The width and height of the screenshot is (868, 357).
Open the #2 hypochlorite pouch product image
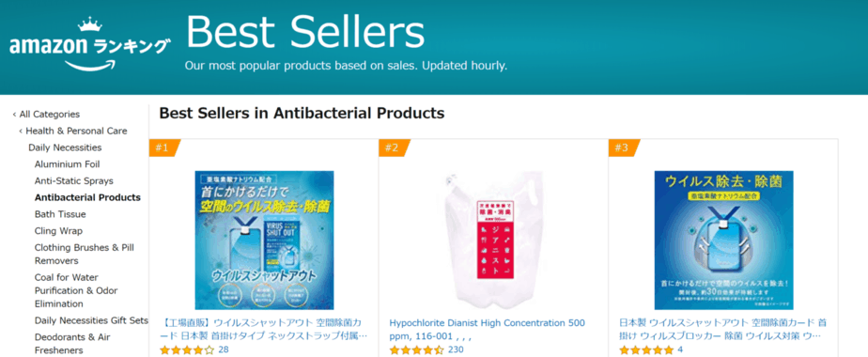[x=494, y=240]
